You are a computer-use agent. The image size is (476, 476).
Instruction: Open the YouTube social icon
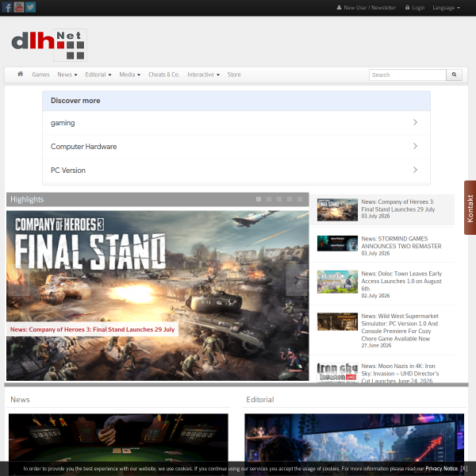[x=19, y=7]
